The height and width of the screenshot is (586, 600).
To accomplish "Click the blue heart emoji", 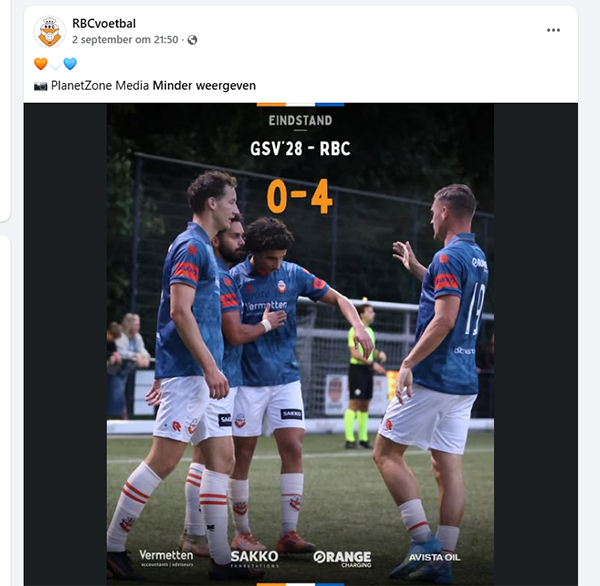I will [70, 64].
